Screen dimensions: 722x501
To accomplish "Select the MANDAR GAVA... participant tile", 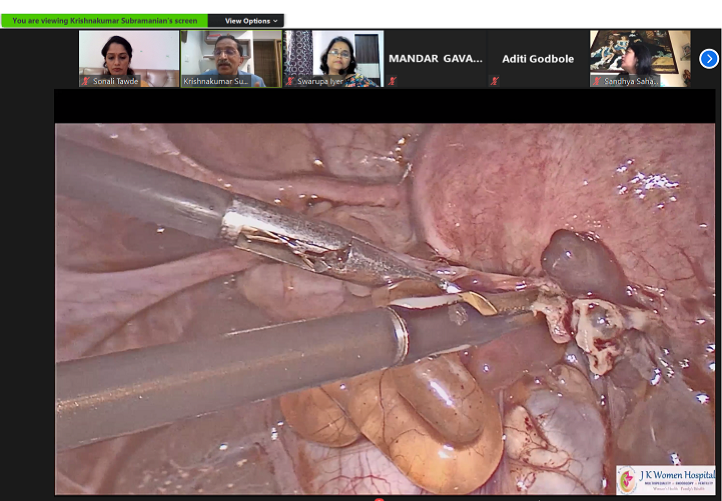I will [x=436, y=58].
